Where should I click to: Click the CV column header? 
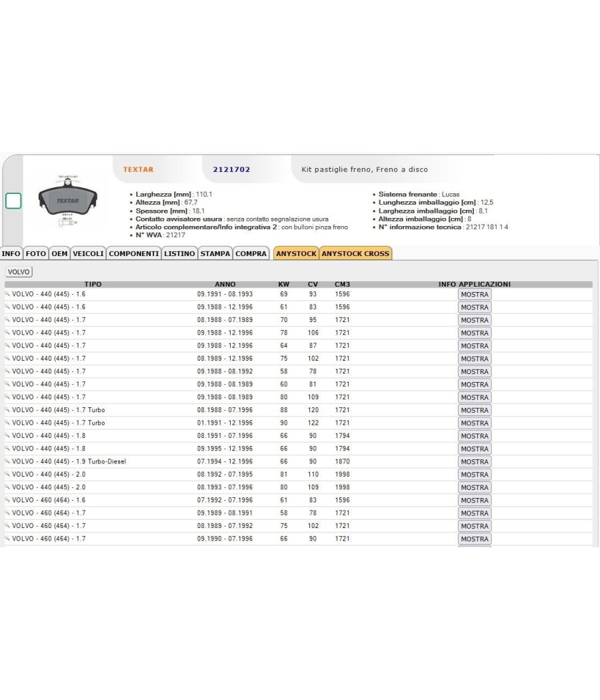point(313,284)
